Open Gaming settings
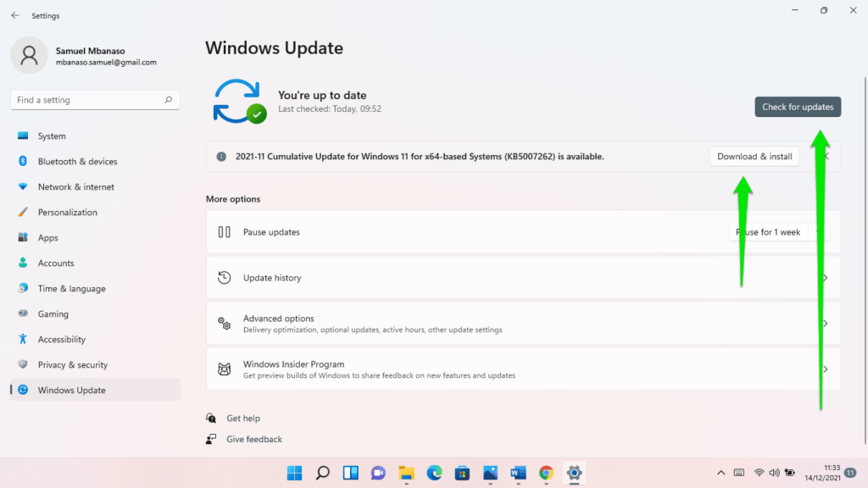The height and width of the screenshot is (488, 868). coord(53,313)
